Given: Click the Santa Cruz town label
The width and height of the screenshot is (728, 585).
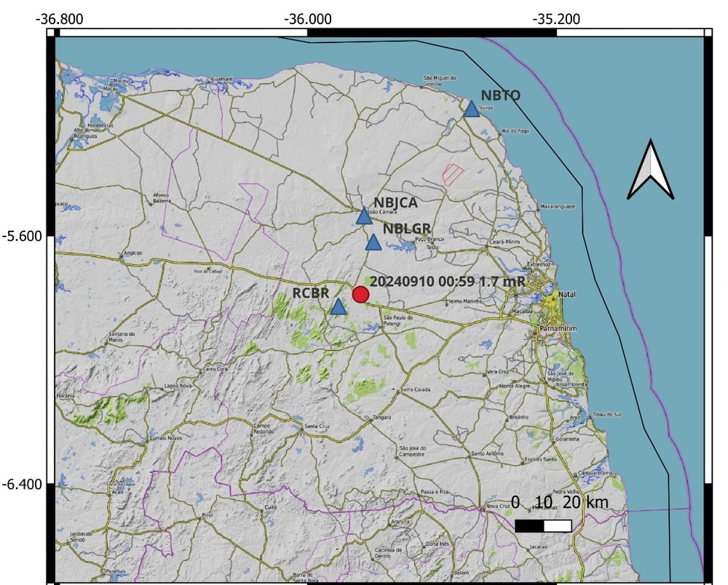Looking at the screenshot, I should point(317,426).
